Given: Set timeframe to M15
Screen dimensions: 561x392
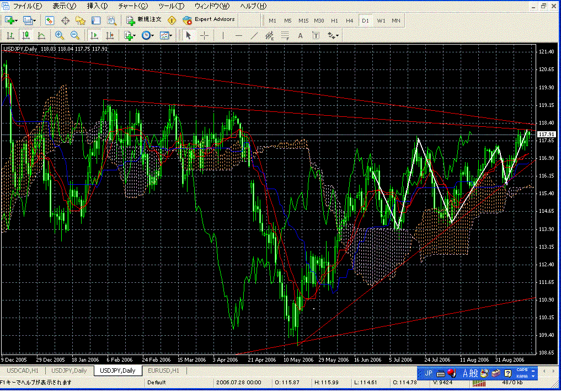Looking at the screenshot, I should coord(303,21).
